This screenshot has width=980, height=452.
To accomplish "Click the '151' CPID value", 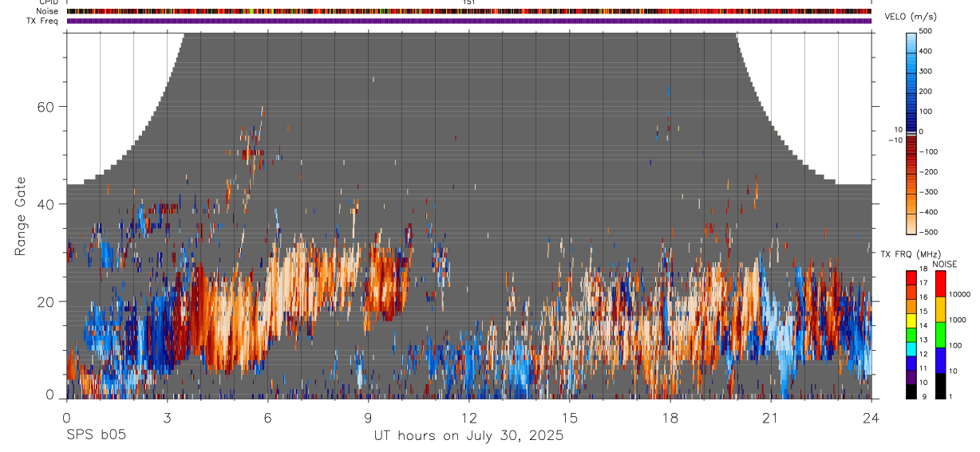I will (x=468, y=2).
